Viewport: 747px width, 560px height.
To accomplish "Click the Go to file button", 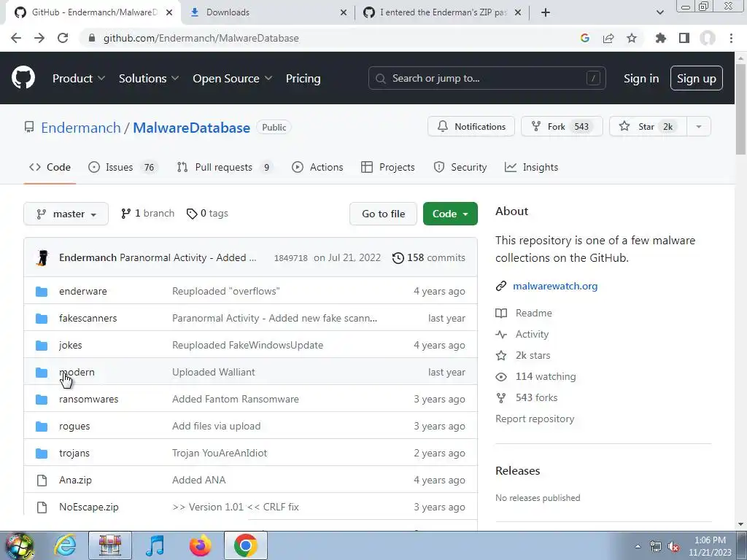I will point(384,214).
